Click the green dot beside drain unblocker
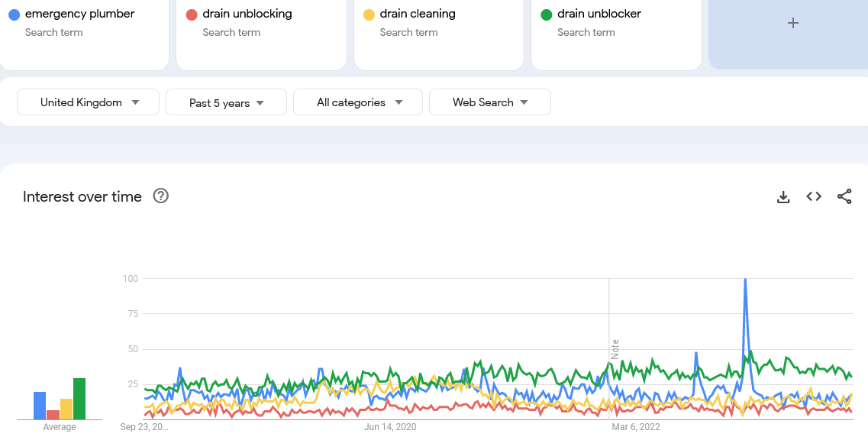 coord(546,15)
